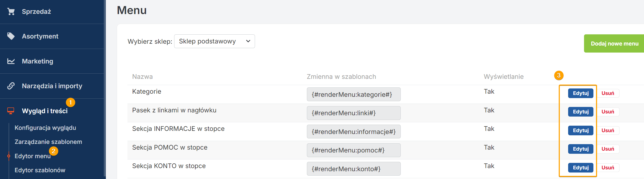
Task: Open Konfiguracja wyglądu submenu item
Action: pos(45,128)
